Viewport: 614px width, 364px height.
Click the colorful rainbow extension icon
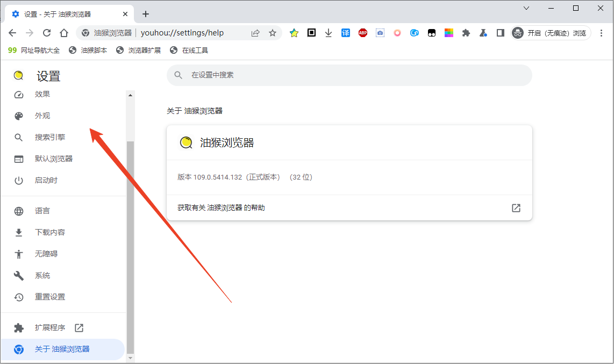[x=449, y=33]
